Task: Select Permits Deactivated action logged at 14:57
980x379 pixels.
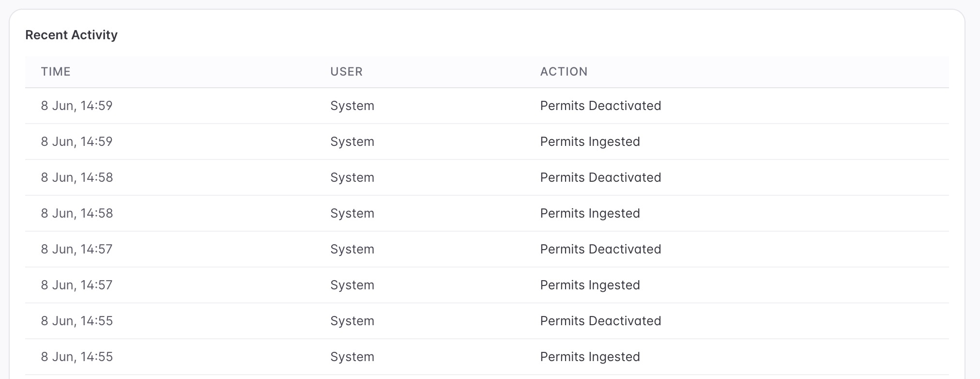Action: 600,249
